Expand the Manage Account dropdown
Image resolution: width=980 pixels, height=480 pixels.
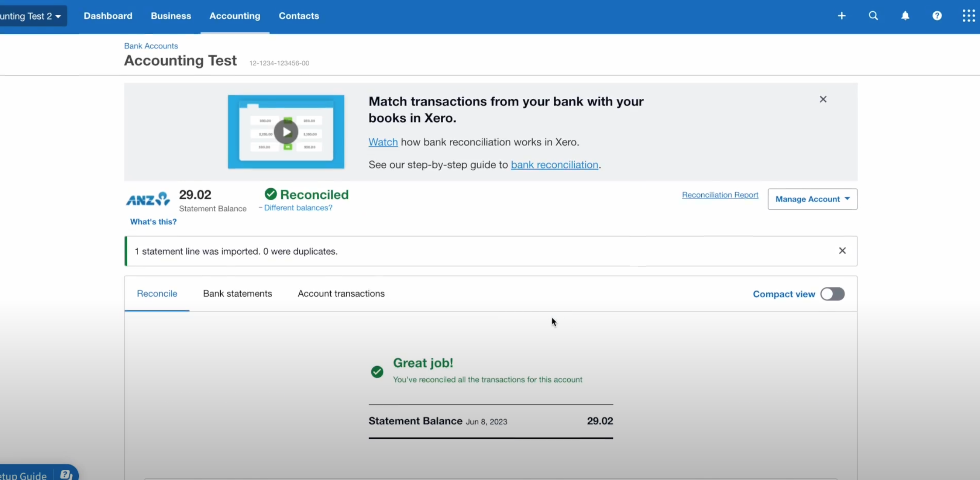pyautogui.click(x=812, y=199)
